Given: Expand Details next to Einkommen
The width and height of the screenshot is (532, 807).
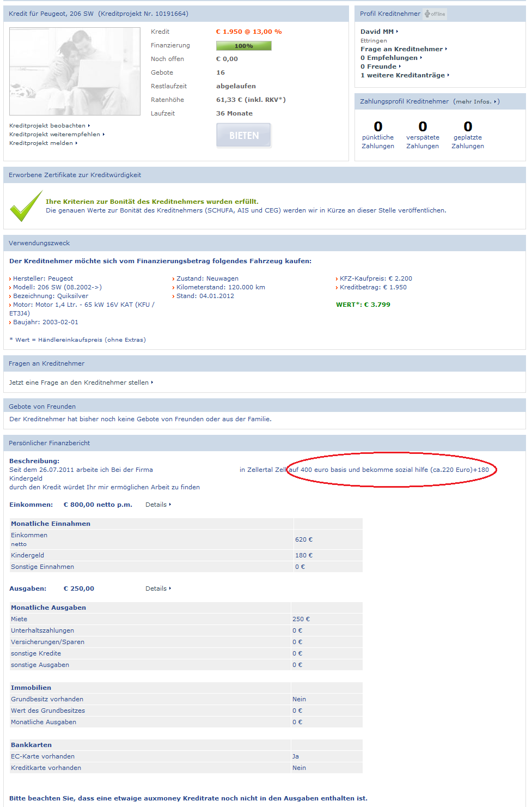Looking at the screenshot, I should [158, 505].
